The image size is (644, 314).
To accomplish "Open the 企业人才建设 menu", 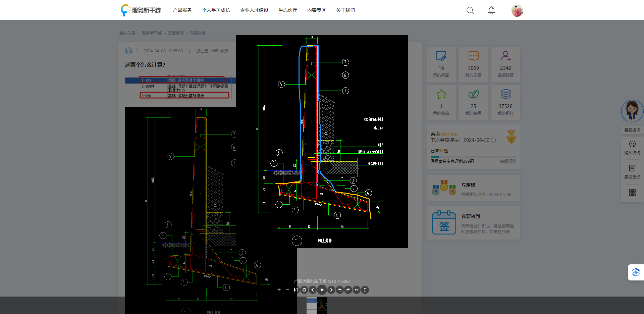I will click(254, 10).
